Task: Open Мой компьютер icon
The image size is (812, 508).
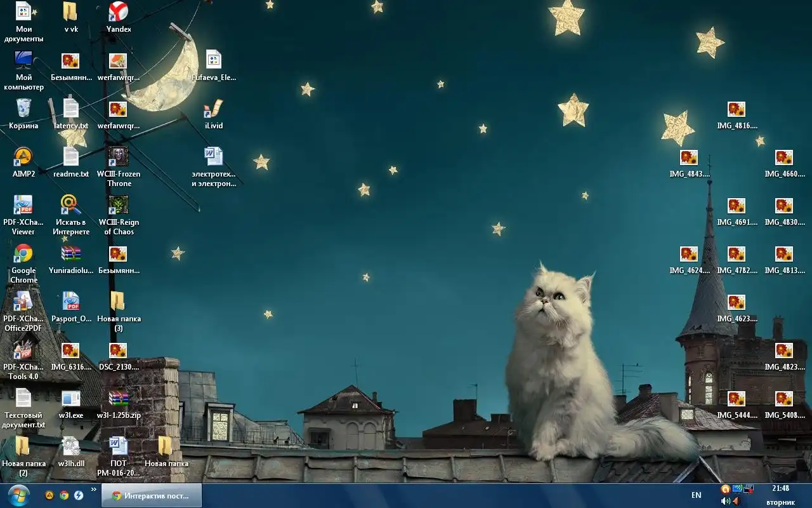Action: (x=23, y=61)
